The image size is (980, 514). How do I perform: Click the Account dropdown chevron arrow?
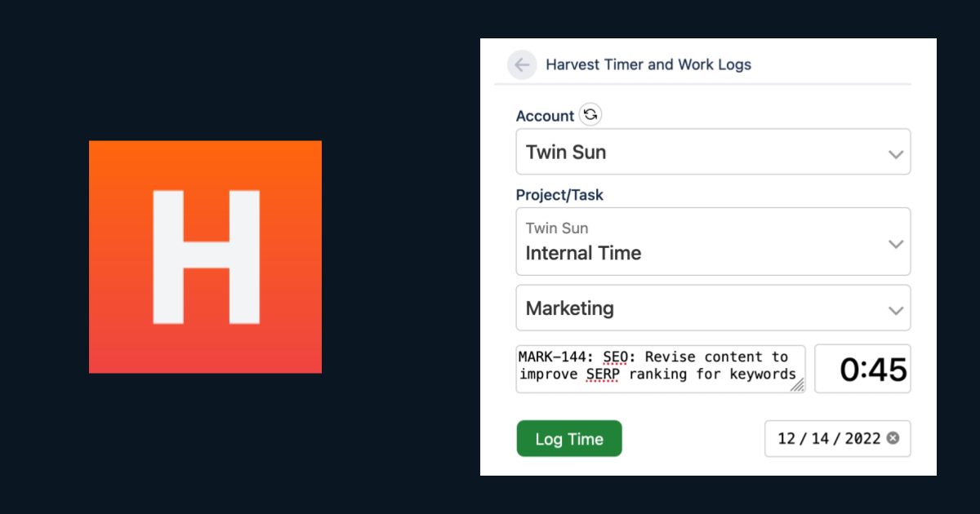896,154
